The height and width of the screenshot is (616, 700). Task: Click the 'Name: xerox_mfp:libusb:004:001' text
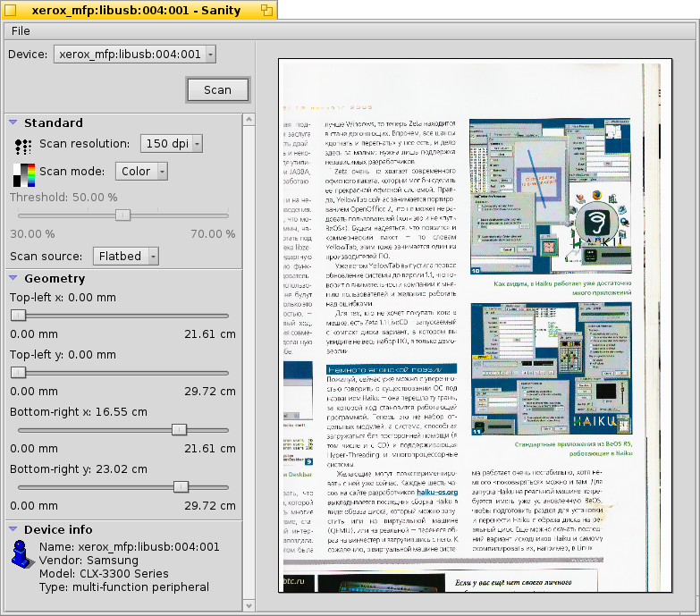coord(130,547)
